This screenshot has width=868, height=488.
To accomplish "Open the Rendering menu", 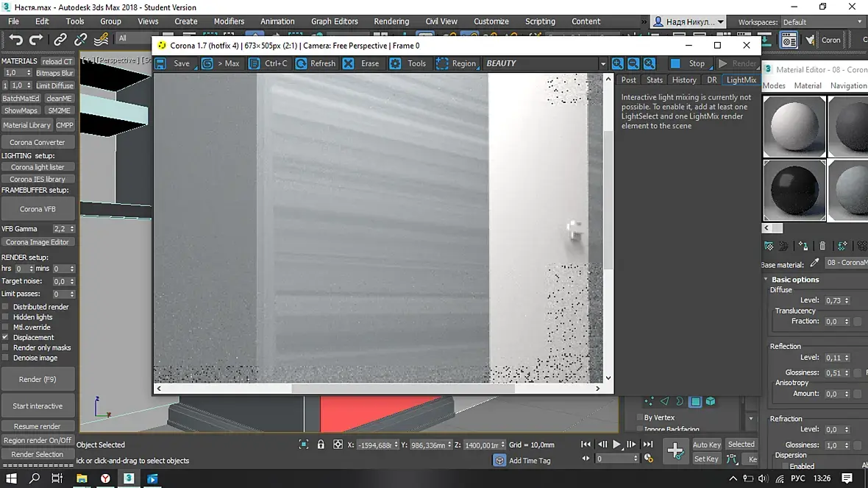I will point(391,21).
